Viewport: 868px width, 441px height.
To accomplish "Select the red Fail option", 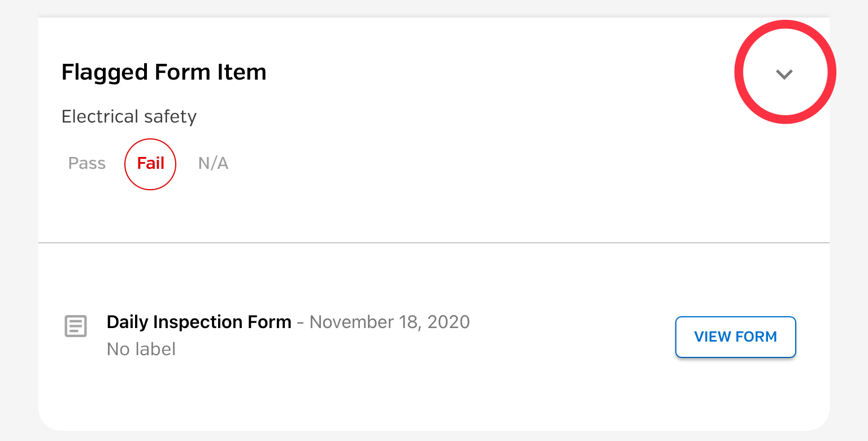I will 150,164.
